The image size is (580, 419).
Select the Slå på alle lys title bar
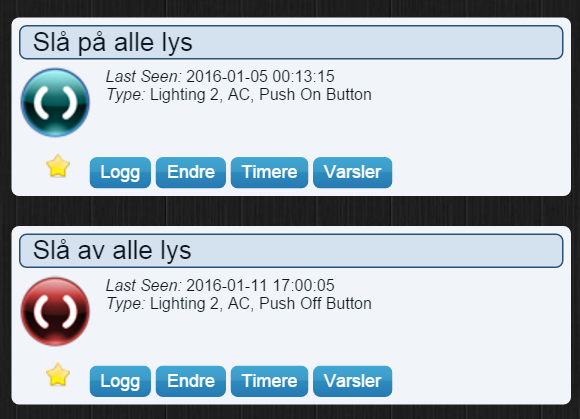[x=291, y=42]
